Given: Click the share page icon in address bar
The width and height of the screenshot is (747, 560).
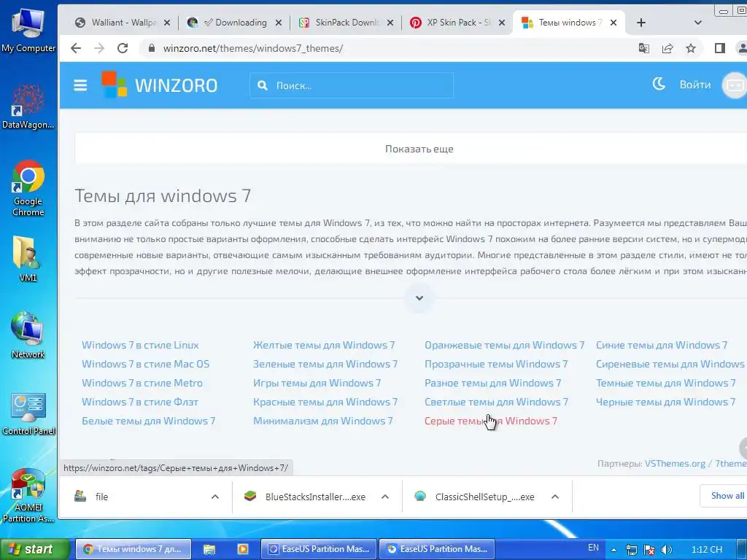Looking at the screenshot, I should pos(667,48).
